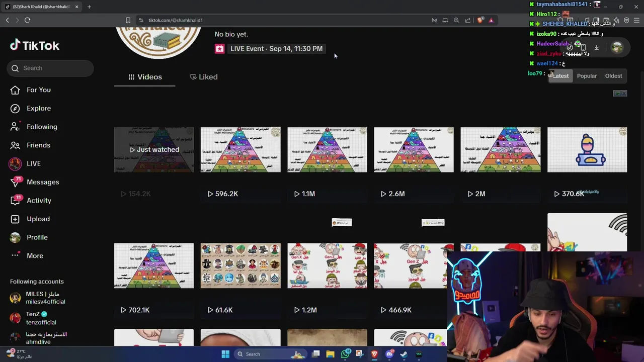Open the LIVE Event Sep 14 link
The width and height of the screenshot is (644, 362).
(x=276, y=48)
